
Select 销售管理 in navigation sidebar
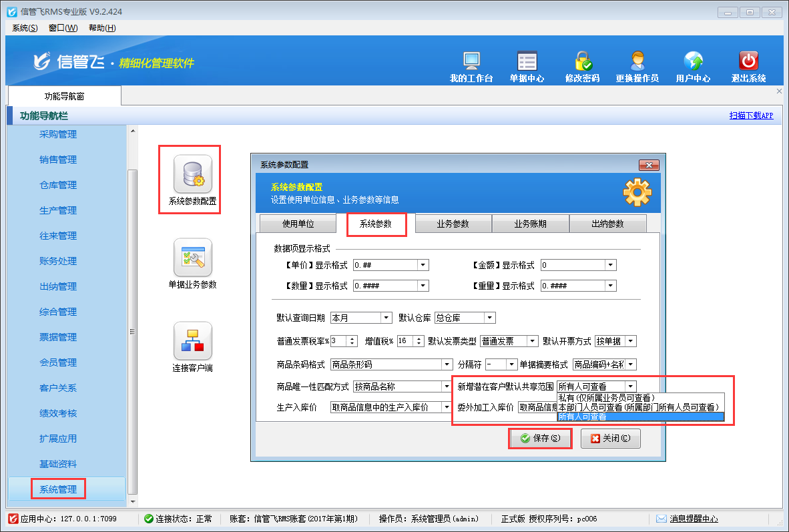coord(58,160)
